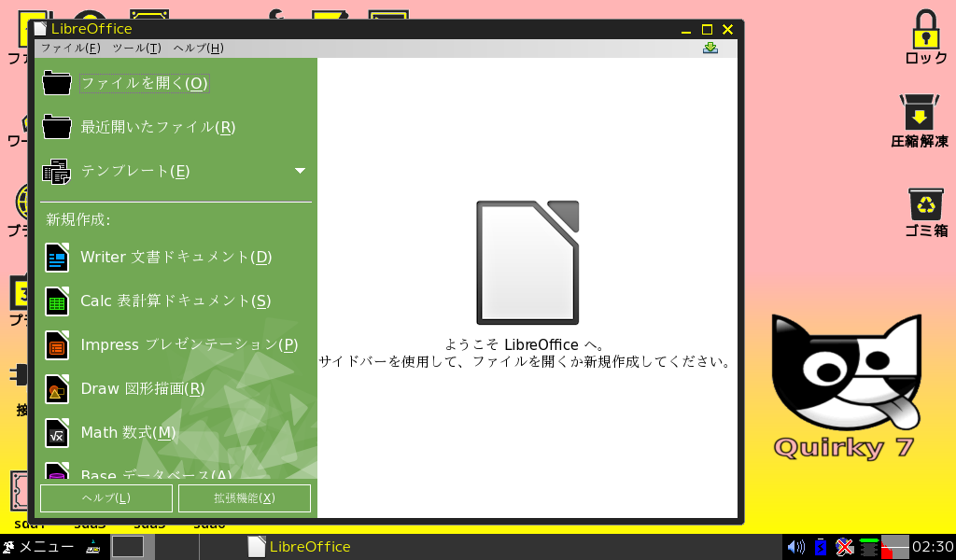Image resolution: width=956 pixels, height=560 pixels.
Task: Click 最近開いたファイル(R) button
Action: (158, 127)
